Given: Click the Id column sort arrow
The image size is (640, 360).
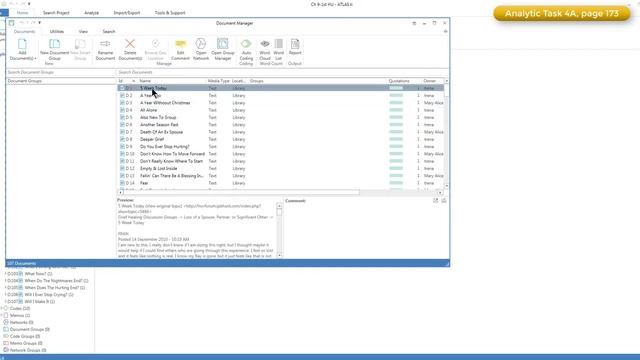Looking at the screenshot, I should [x=133, y=81].
